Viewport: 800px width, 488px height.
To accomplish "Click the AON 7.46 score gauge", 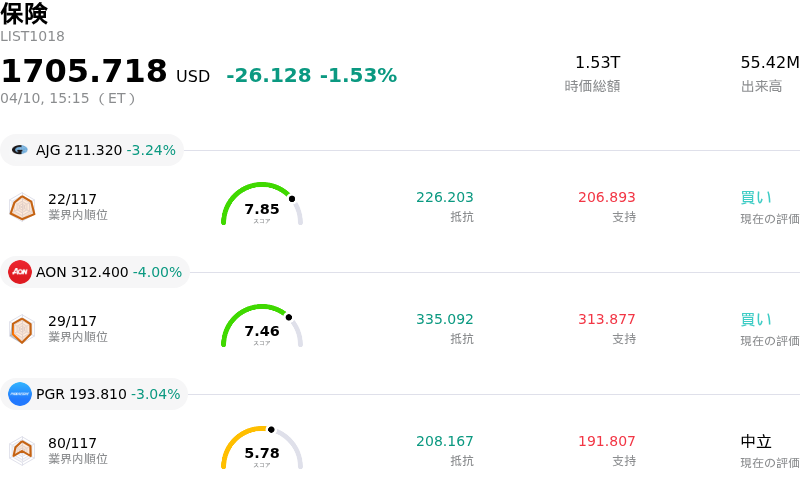I will click(x=262, y=327).
